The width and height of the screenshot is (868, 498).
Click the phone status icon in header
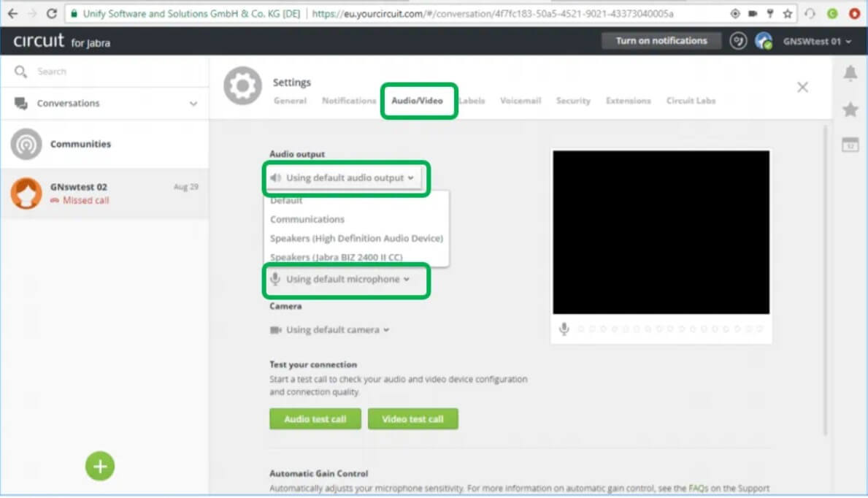click(738, 41)
